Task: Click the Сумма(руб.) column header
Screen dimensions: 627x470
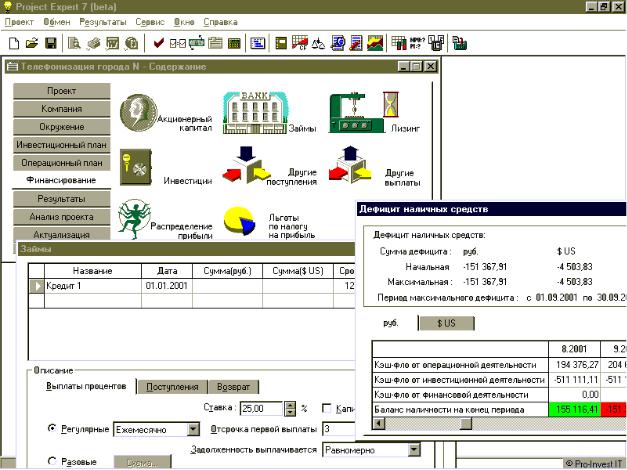Action: [227, 271]
